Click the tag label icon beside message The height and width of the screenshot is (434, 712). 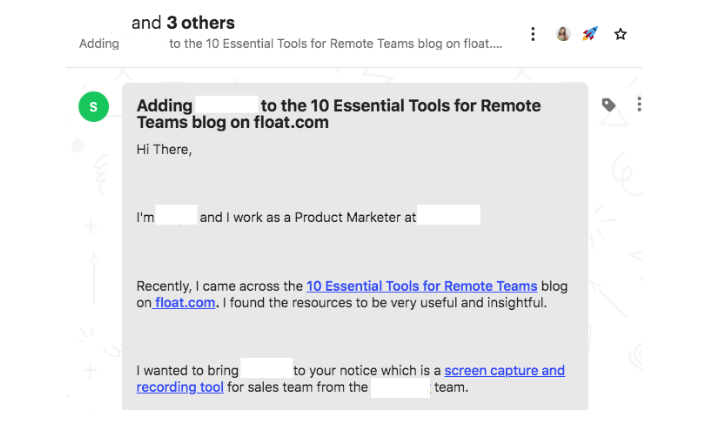(x=608, y=105)
